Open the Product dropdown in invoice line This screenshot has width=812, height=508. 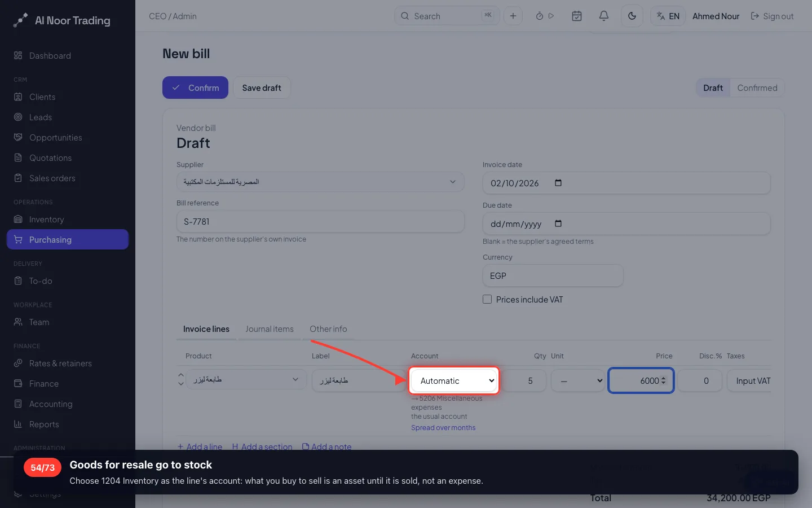[x=246, y=380]
